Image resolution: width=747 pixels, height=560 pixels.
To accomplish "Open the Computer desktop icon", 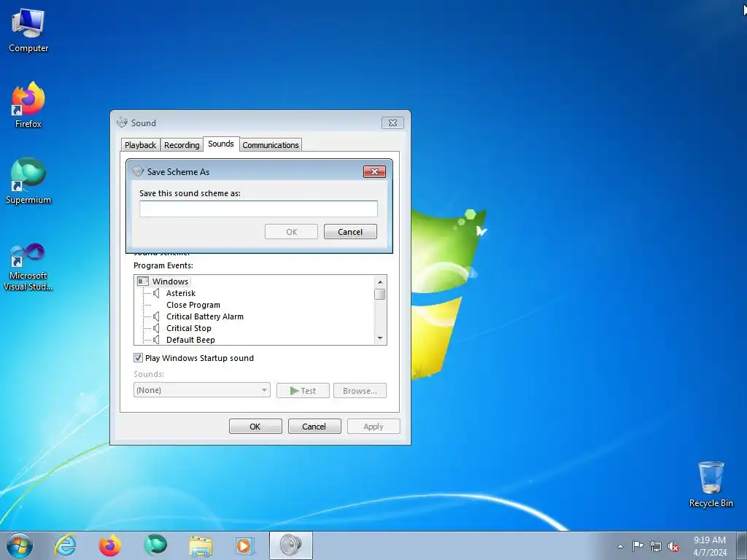I will click(28, 31).
